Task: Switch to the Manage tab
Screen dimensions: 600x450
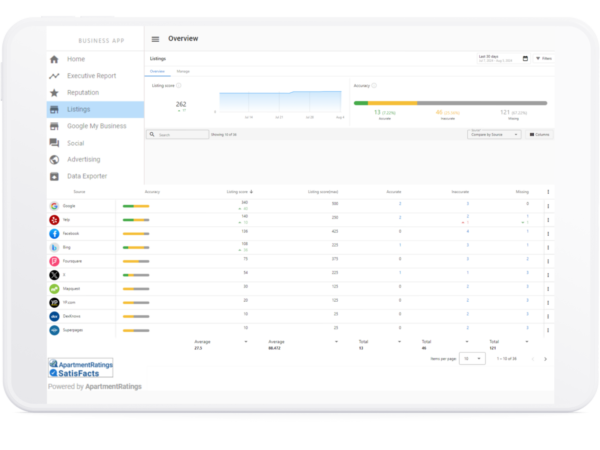Action: 183,72
